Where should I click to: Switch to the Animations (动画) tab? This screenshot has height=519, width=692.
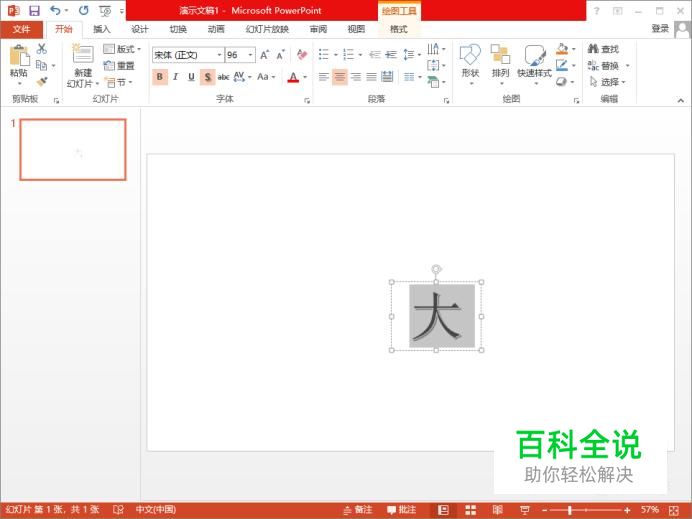216,29
